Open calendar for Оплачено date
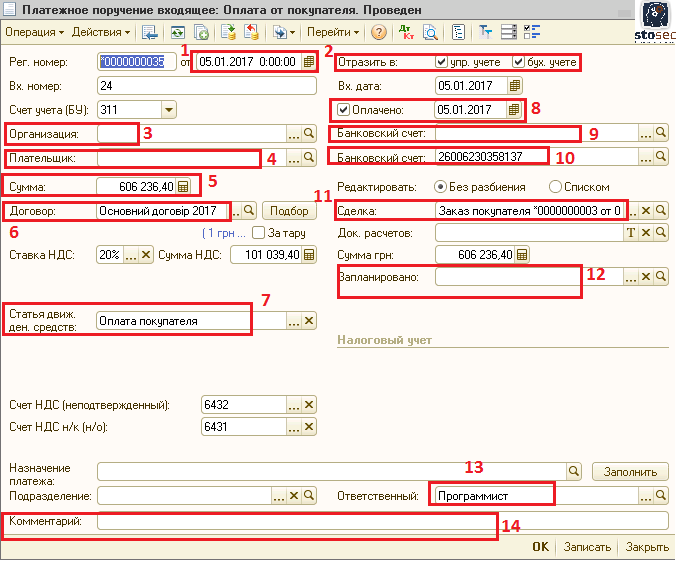The width and height of the screenshot is (679, 561). (514, 110)
